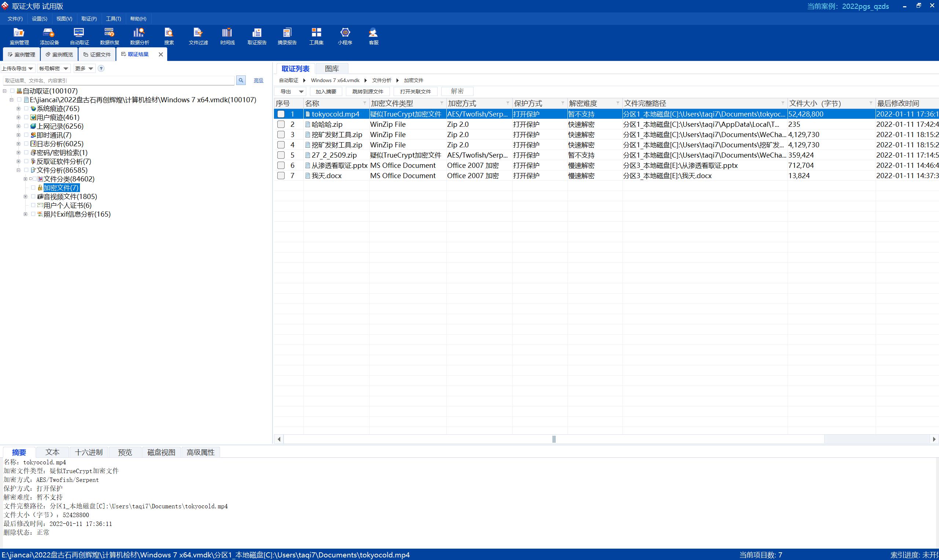Collapse the 文件分析(86585) node
The image size is (939, 560).
[18, 170]
